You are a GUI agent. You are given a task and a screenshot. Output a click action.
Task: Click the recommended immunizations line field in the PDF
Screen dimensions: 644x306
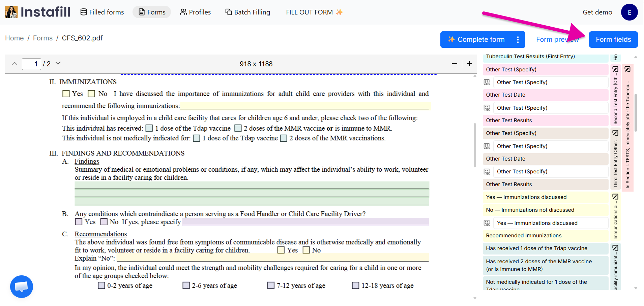tap(305, 106)
